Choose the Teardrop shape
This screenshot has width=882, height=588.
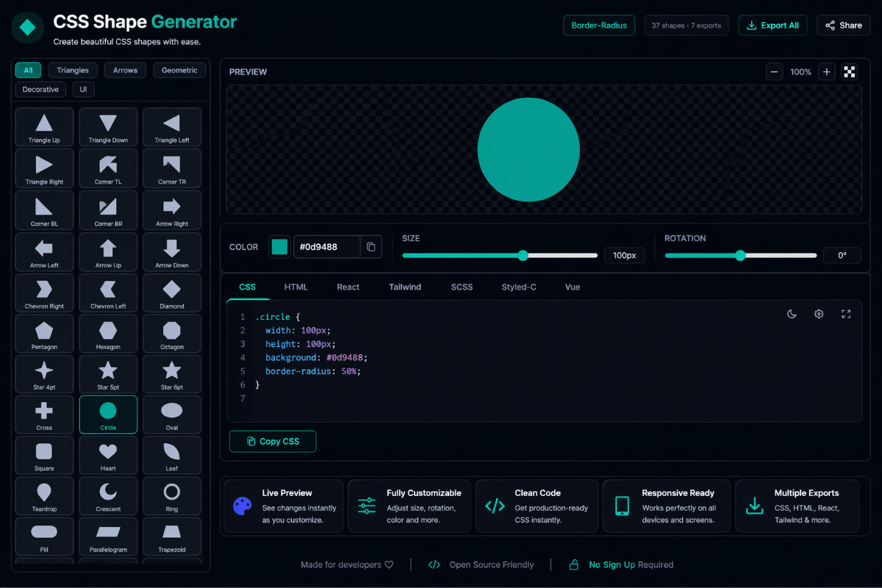coord(44,495)
